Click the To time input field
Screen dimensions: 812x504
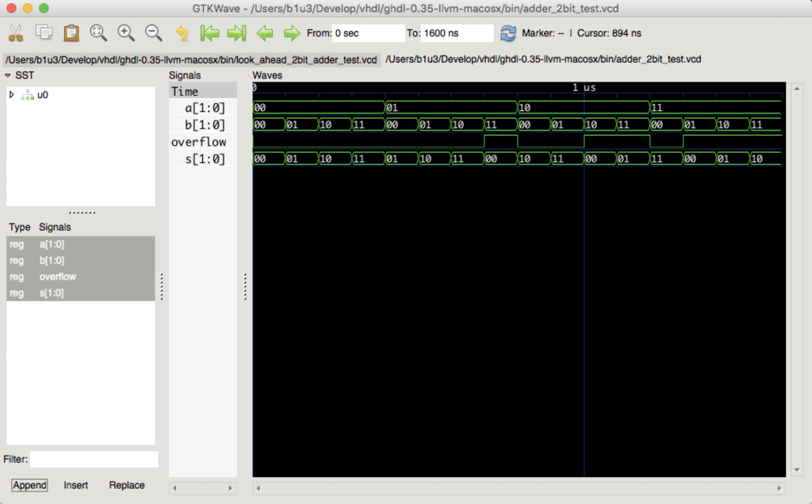tap(457, 33)
